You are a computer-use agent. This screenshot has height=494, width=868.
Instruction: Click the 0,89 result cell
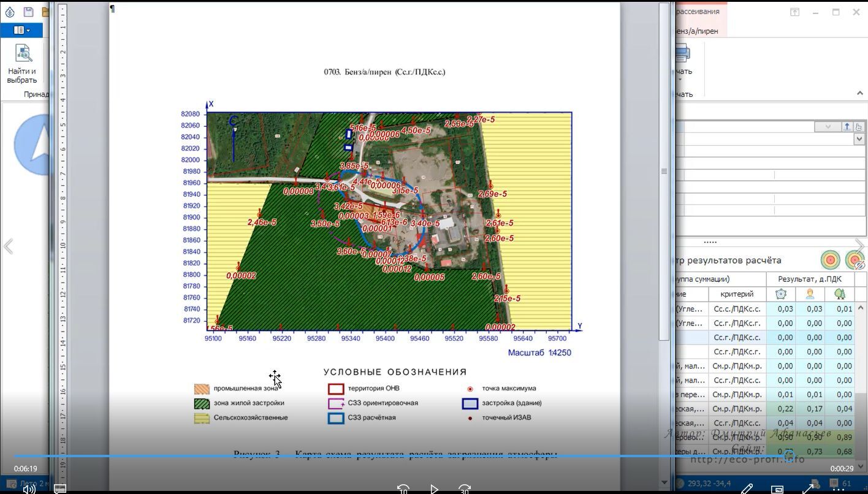tap(840, 437)
